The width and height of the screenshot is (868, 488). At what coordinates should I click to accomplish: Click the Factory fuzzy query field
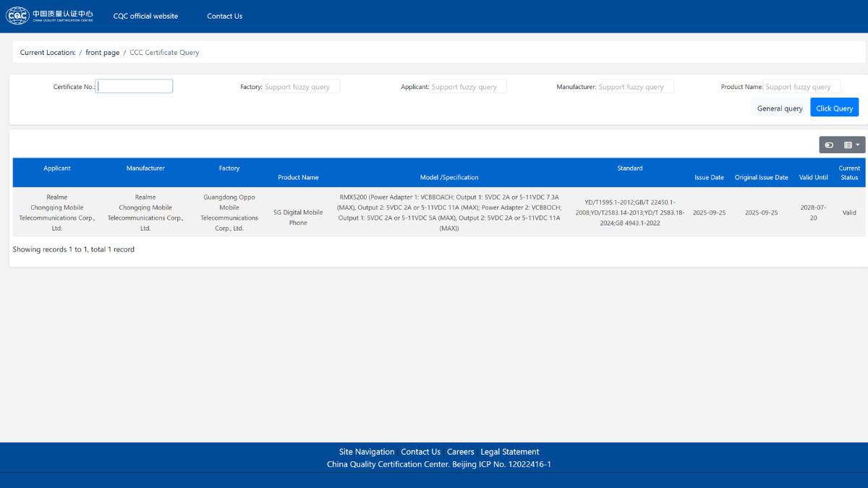[301, 87]
